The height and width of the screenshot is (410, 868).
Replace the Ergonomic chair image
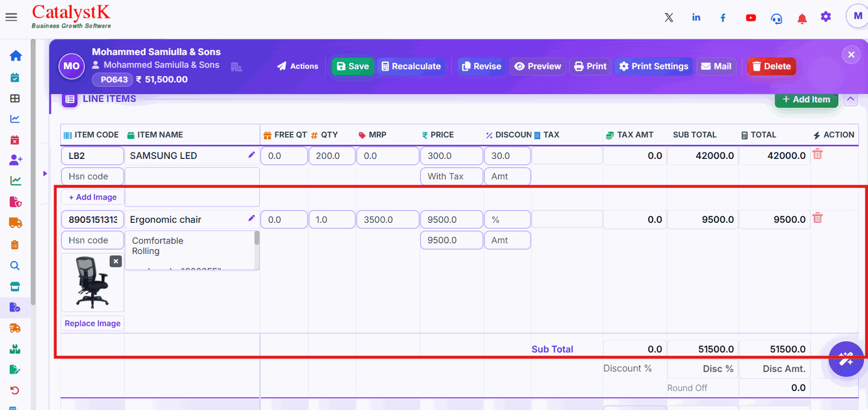(93, 323)
